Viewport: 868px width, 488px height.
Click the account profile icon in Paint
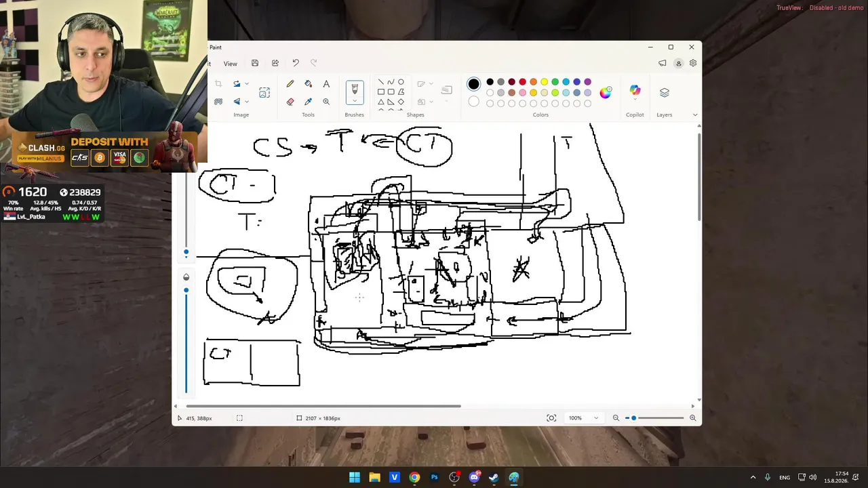678,63
